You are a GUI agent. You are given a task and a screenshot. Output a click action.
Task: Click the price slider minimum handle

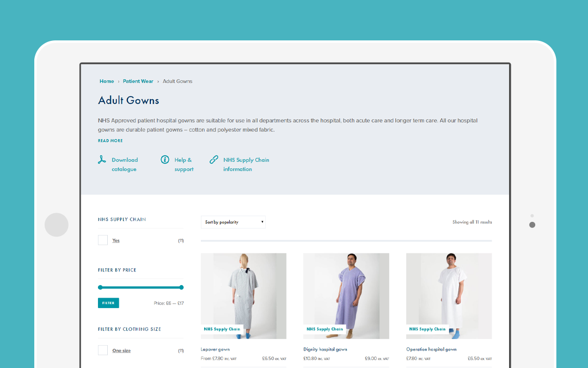pos(100,287)
